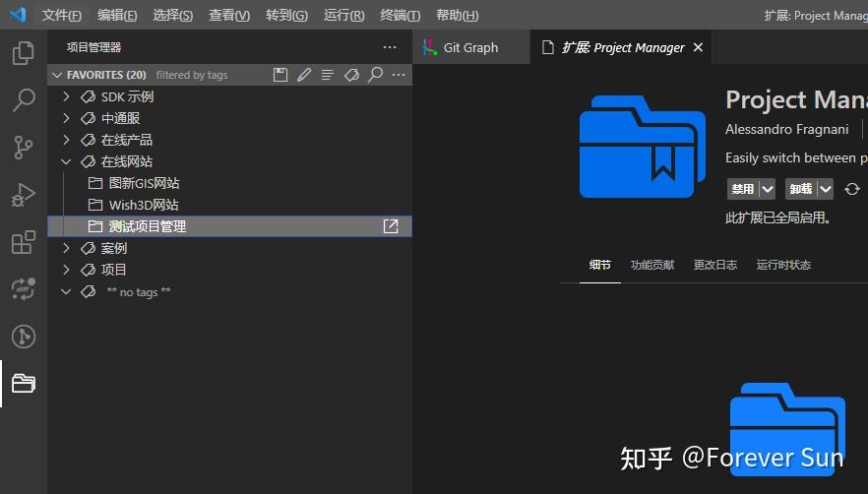Screen dimensions: 868x494
Task: Click the 在线产品 tag label
Action: (x=127, y=140)
